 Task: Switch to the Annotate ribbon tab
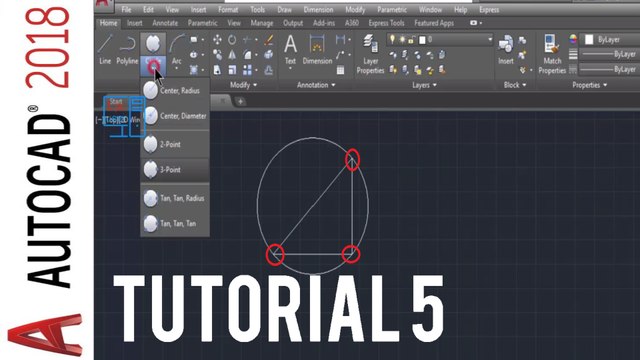[165, 23]
